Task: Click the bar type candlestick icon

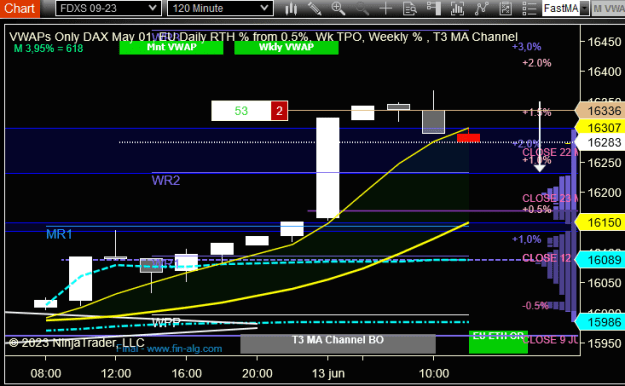Action: 291,8
